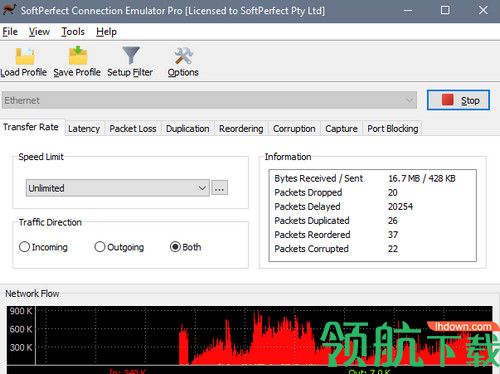Image resolution: width=500 pixels, height=374 pixels.
Task: Click the Packets Corrupted row label
Action: (x=311, y=249)
